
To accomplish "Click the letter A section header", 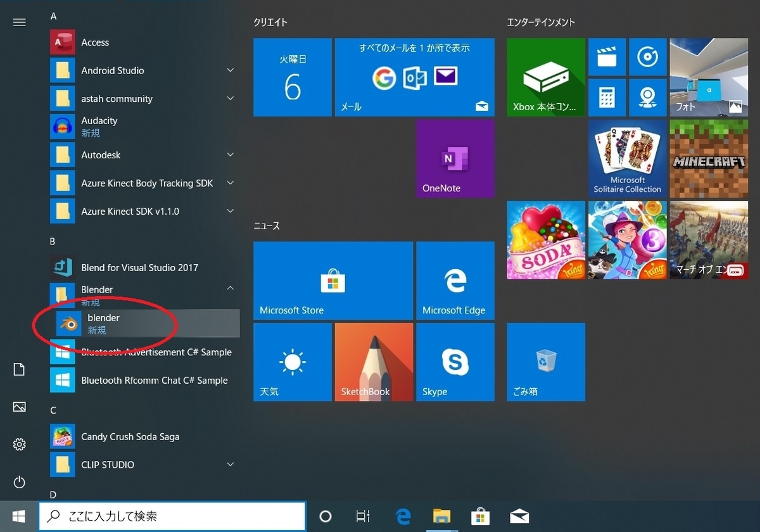I will pyautogui.click(x=53, y=15).
